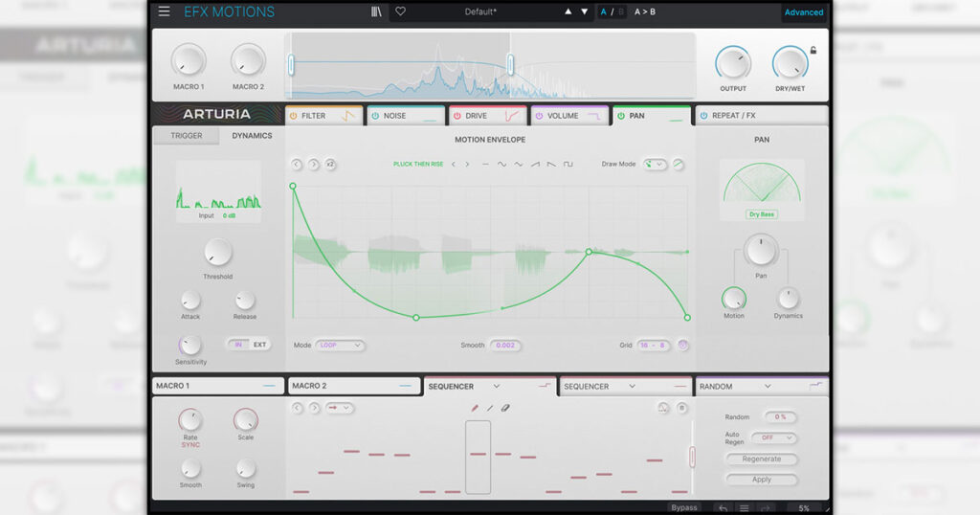Expand the second SEQUENCER type dropdown
Screen dimensions: 980x515
click(633, 387)
